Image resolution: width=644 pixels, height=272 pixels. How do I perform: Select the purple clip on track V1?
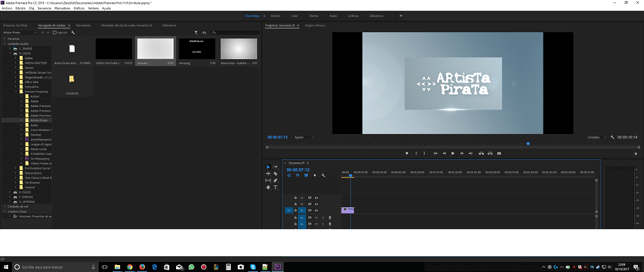pyautogui.click(x=347, y=210)
